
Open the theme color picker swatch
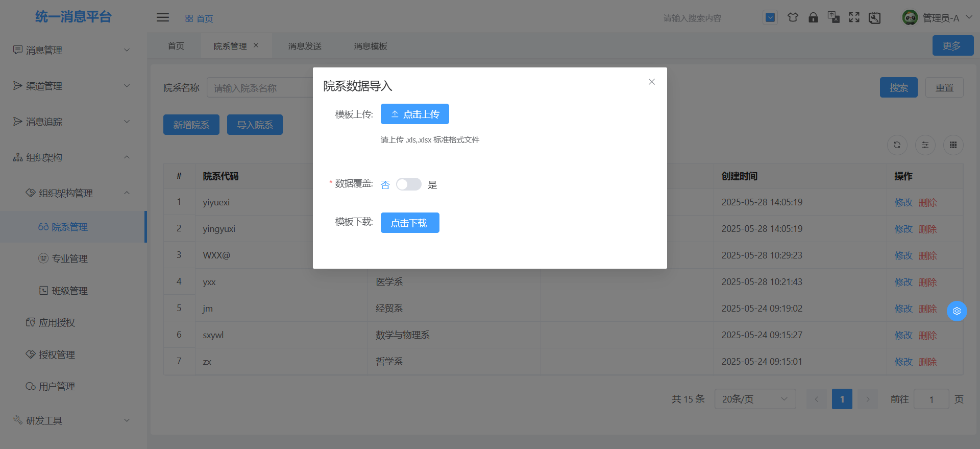pos(770,17)
